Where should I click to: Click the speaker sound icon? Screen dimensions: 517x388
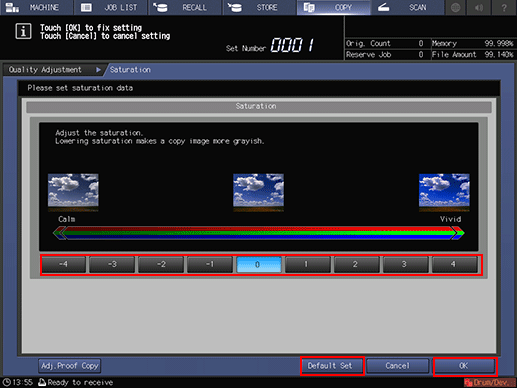click(479, 7)
